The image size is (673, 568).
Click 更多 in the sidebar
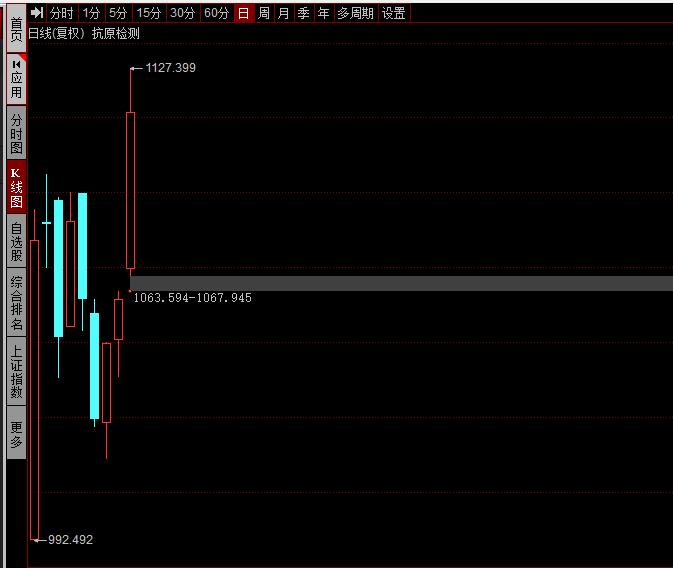point(16,433)
